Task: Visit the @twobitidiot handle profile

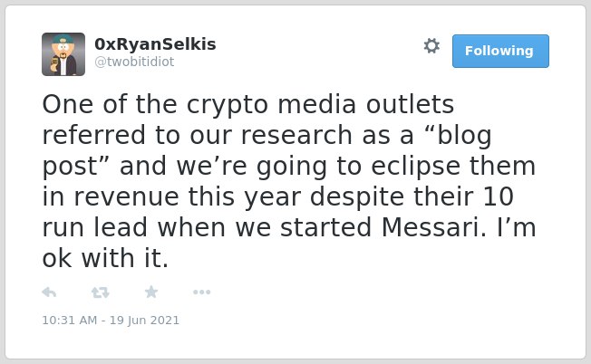Action: tap(134, 62)
